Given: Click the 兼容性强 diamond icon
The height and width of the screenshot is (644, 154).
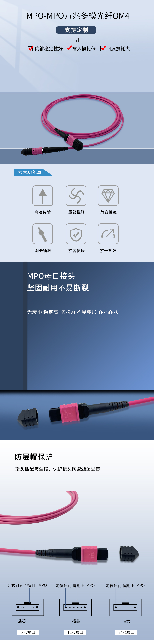Looking at the screenshot, I should (x=108, y=196).
